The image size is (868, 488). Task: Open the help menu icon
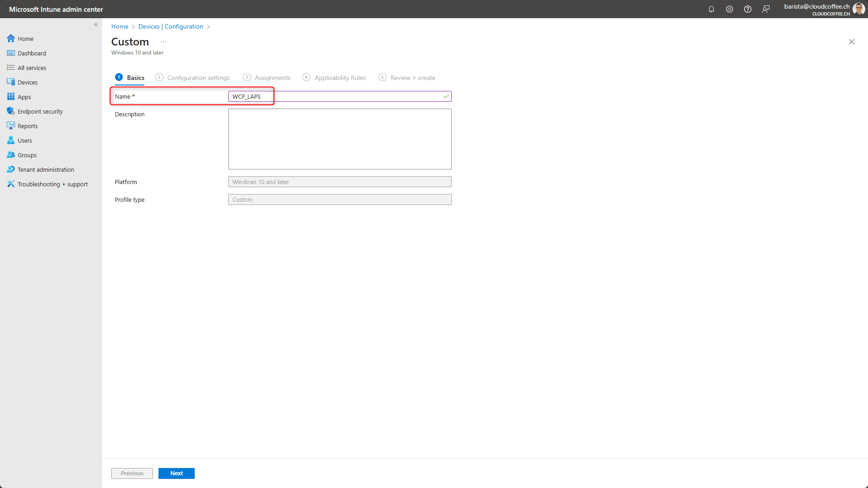[748, 9]
